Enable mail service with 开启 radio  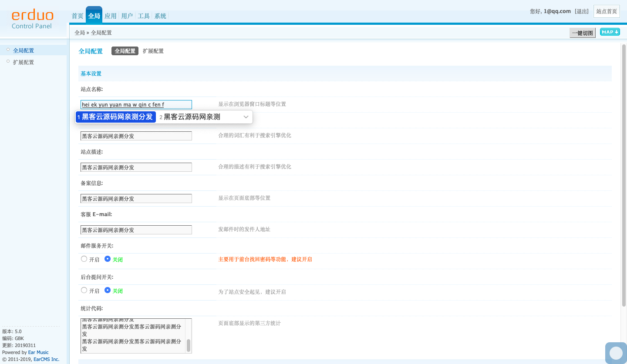[84, 259]
